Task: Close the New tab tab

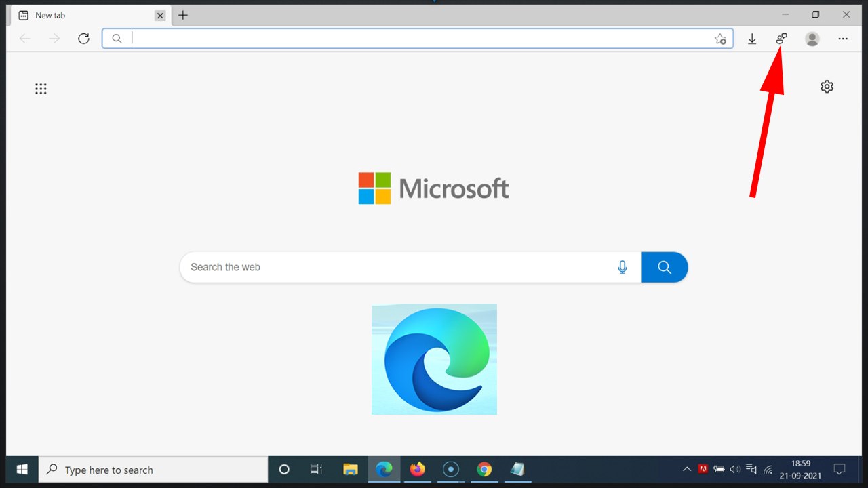Action: tap(160, 16)
